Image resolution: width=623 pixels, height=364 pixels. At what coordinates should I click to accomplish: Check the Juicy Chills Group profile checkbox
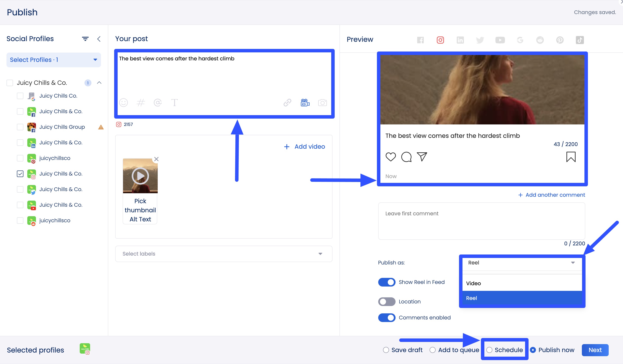click(x=20, y=127)
